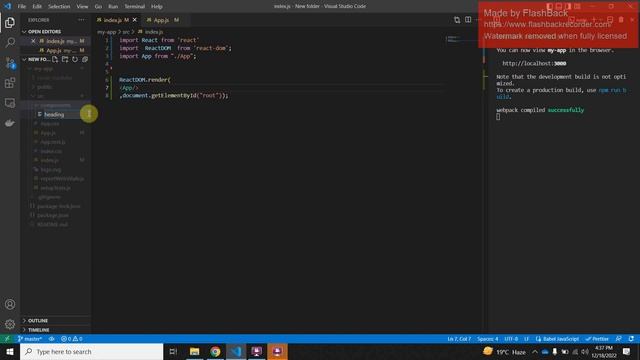
Task: Collapse the src folder
Action: (55, 96)
